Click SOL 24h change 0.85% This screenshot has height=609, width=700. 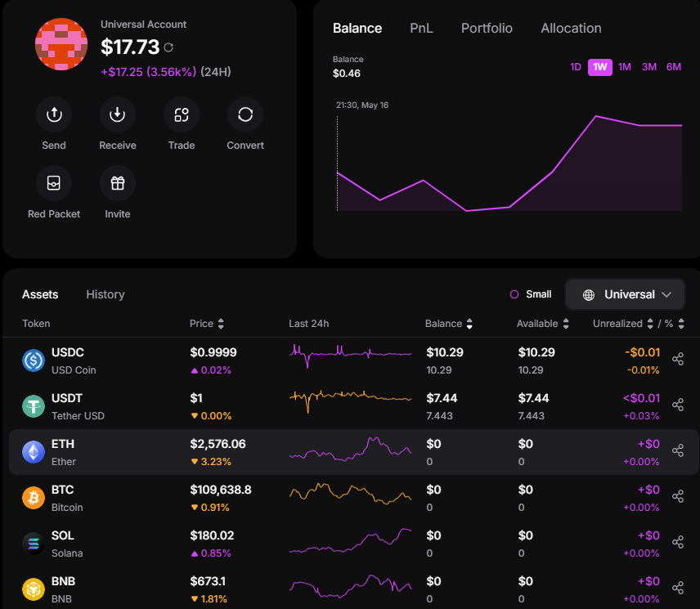click(211, 553)
